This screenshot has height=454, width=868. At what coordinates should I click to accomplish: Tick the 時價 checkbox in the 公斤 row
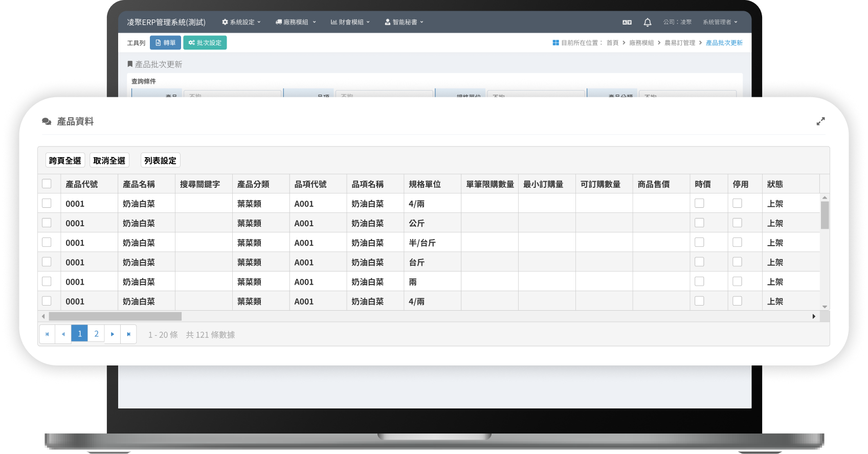699,223
